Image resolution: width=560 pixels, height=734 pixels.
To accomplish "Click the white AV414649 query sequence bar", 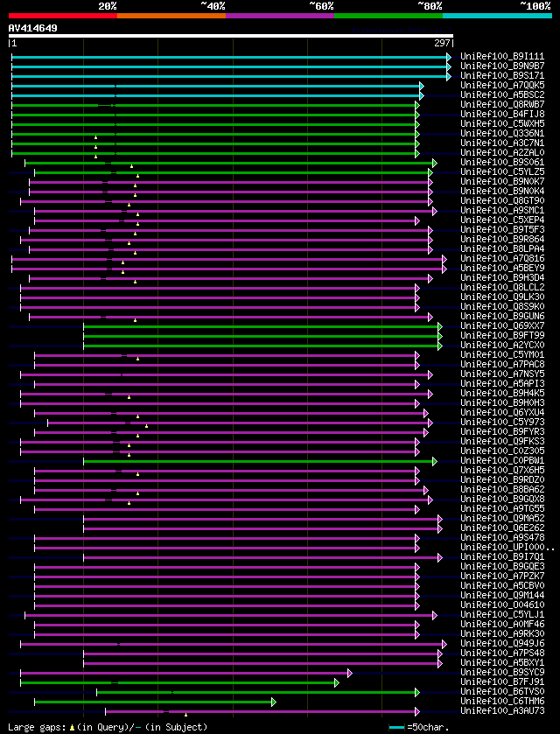I will (231, 36).
